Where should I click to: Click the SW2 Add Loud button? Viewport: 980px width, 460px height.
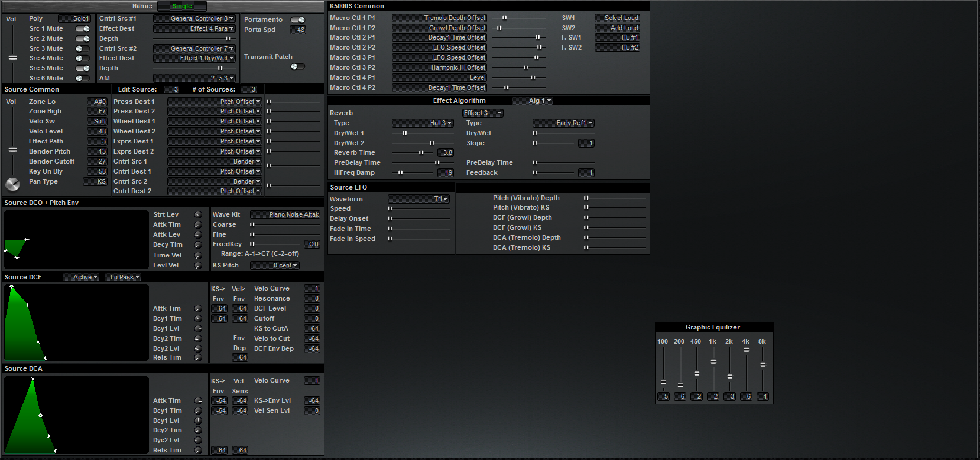point(618,28)
